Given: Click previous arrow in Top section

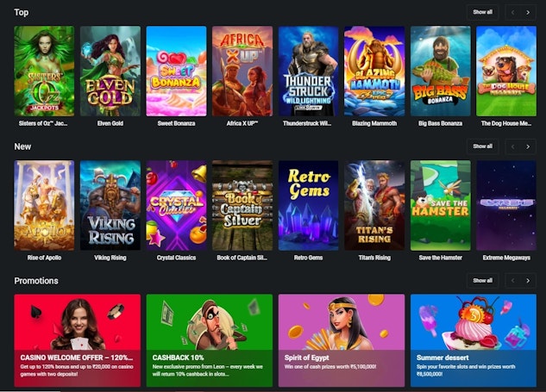Looking at the screenshot, I should [513, 13].
